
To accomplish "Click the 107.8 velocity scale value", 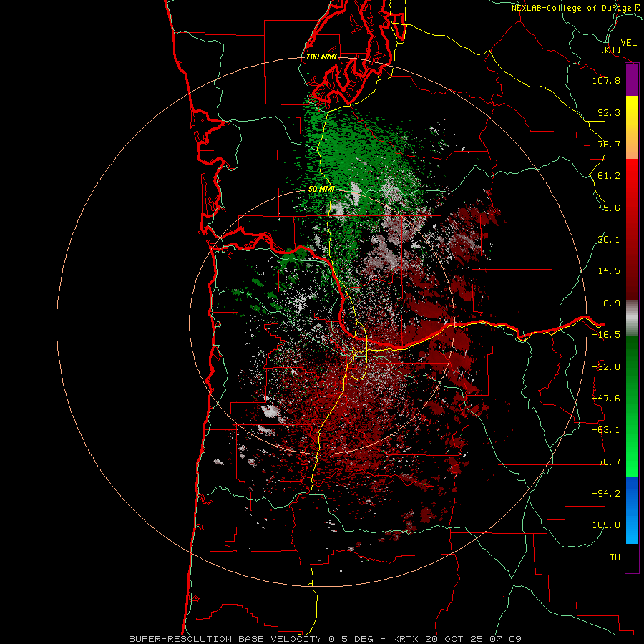I will (606, 80).
